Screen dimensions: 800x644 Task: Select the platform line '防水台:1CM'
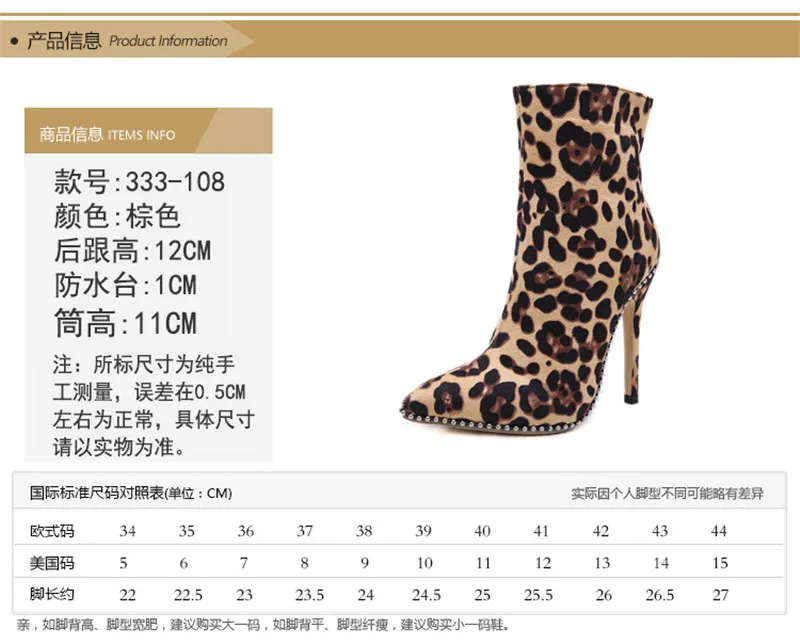point(126,285)
